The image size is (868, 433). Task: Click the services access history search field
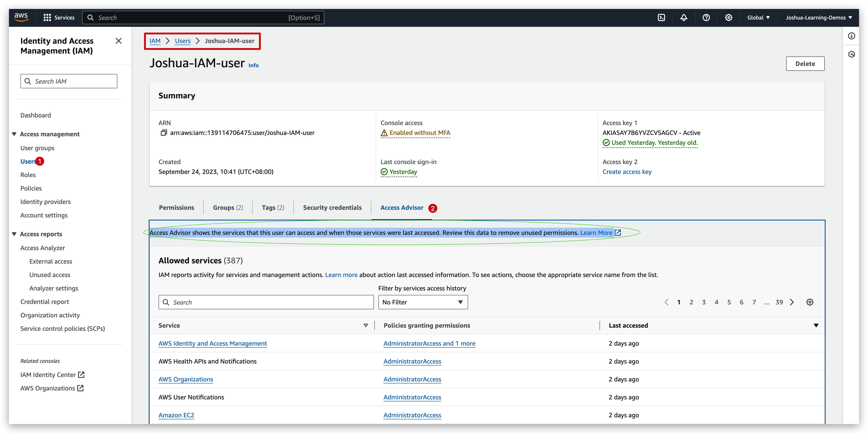point(266,302)
